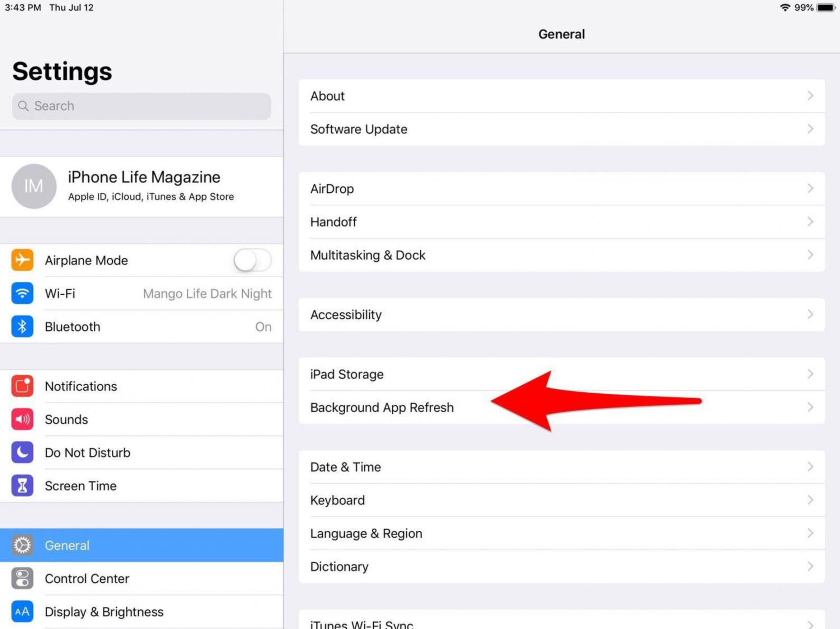The height and width of the screenshot is (629, 840).
Task: Open iPhone Life Magazine Apple ID account
Action: click(142, 186)
